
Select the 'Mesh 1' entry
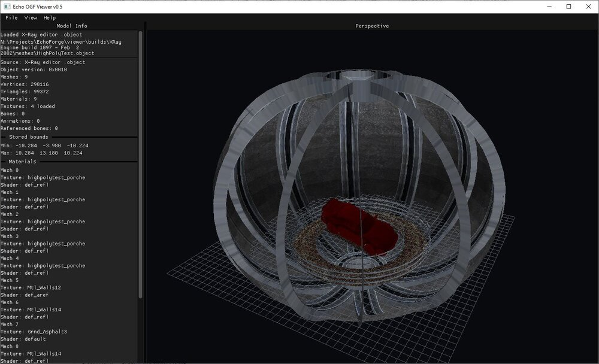[x=10, y=192]
